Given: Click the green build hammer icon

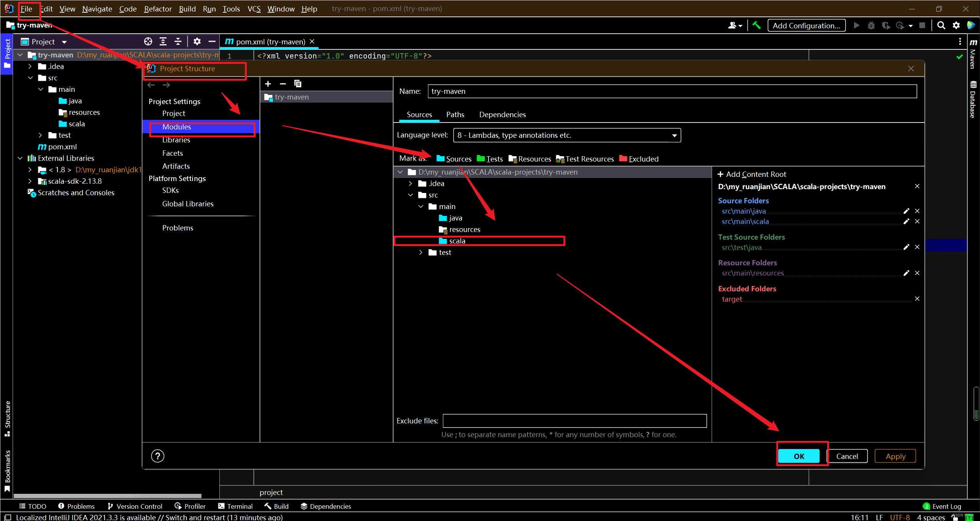Looking at the screenshot, I should click(756, 25).
